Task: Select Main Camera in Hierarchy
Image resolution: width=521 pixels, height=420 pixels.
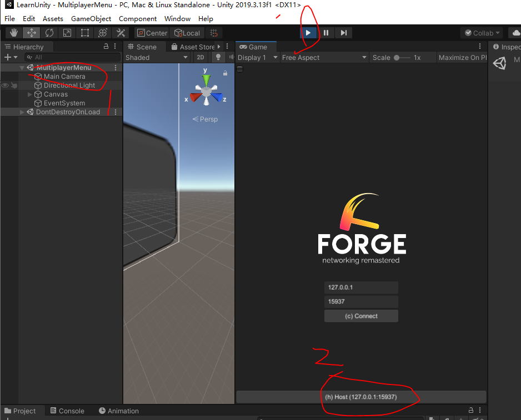Action: (x=64, y=77)
